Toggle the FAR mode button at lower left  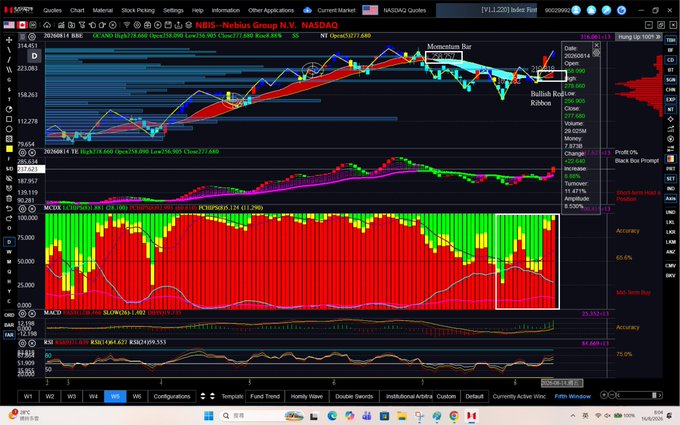pos(9,335)
